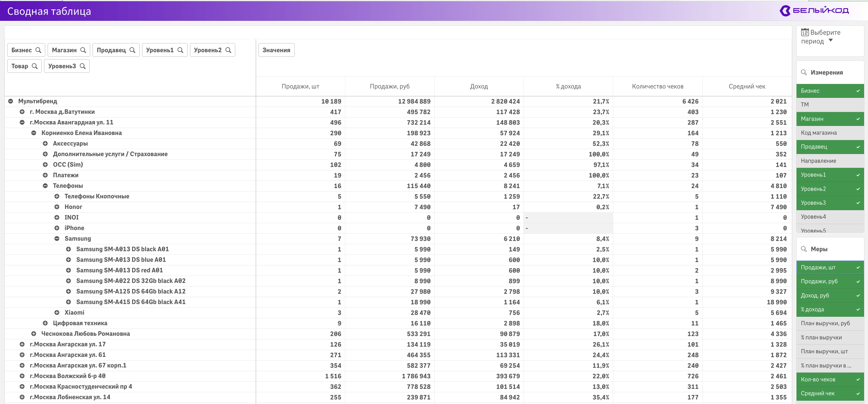Click search icon in Товар field

34,66
